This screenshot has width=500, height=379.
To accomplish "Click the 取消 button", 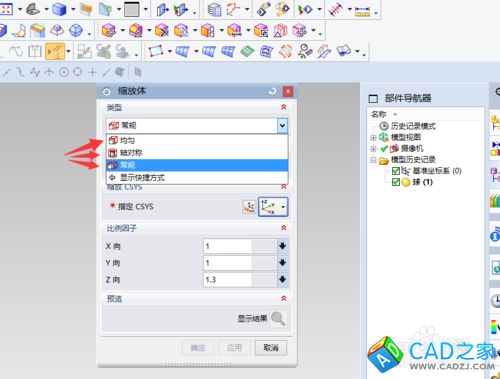I will [271, 348].
